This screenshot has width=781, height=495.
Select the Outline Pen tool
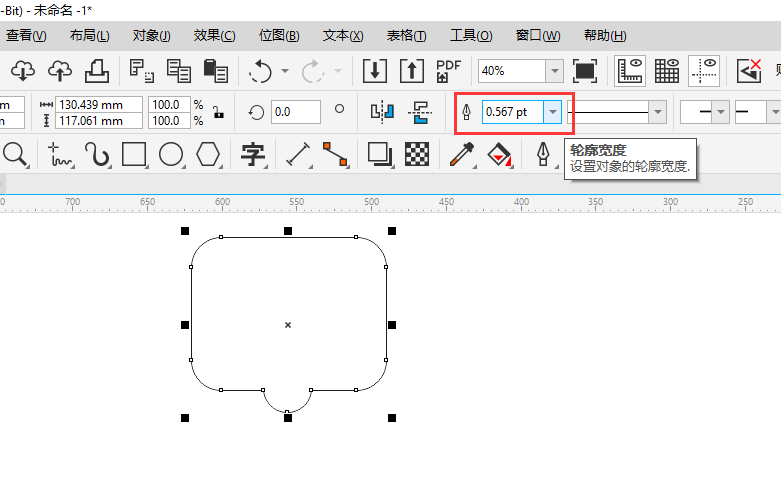tap(543, 154)
